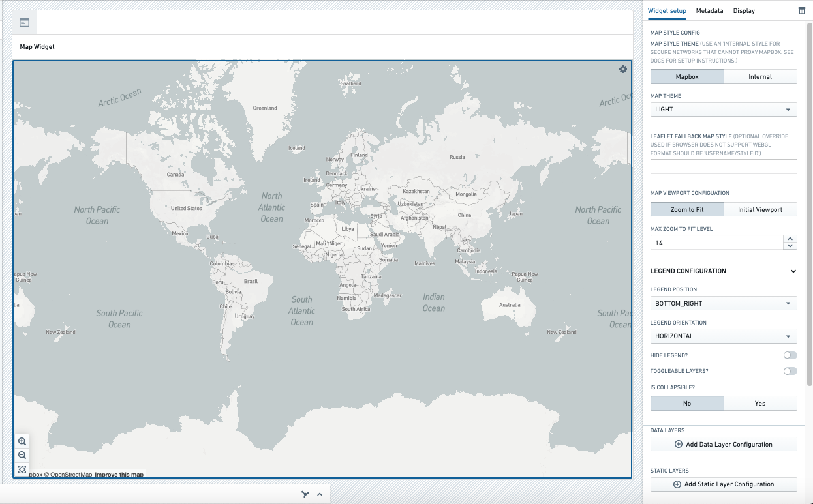Screen dimensions: 813x504
Task: Click the branch icon in the bottom bar
Action: coord(305,494)
